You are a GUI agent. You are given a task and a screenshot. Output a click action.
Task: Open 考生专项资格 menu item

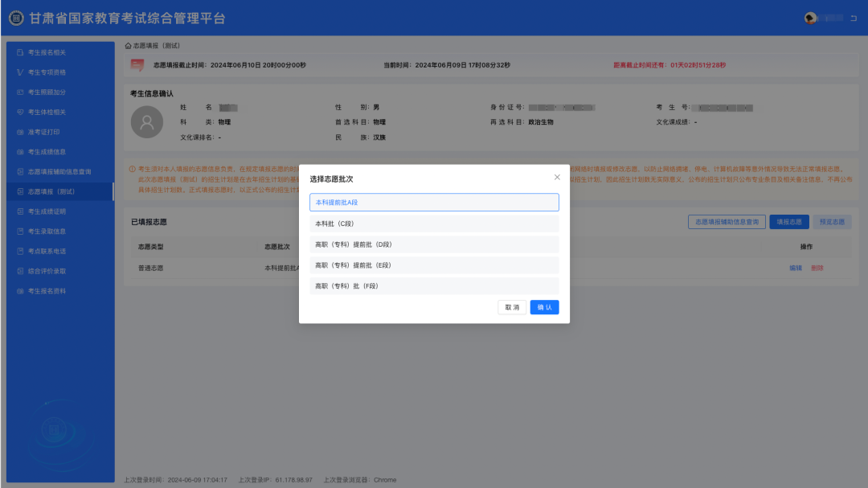tap(60, 72)
